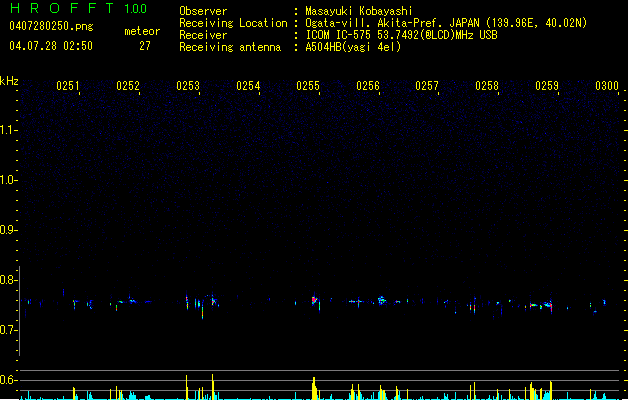This screenshot has height=400, width=629.
Task: Click the HROFFT 1.0.0 title text
Action: tap(79, 8)
